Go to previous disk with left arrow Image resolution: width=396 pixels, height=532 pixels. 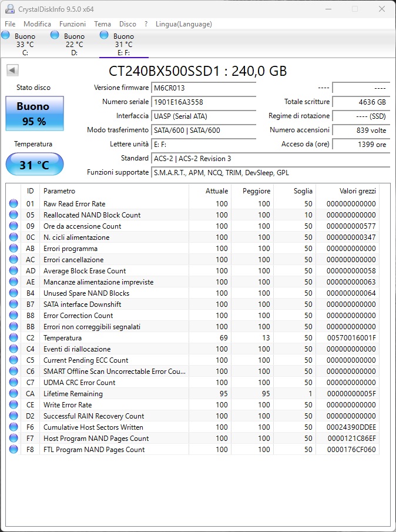12,71
